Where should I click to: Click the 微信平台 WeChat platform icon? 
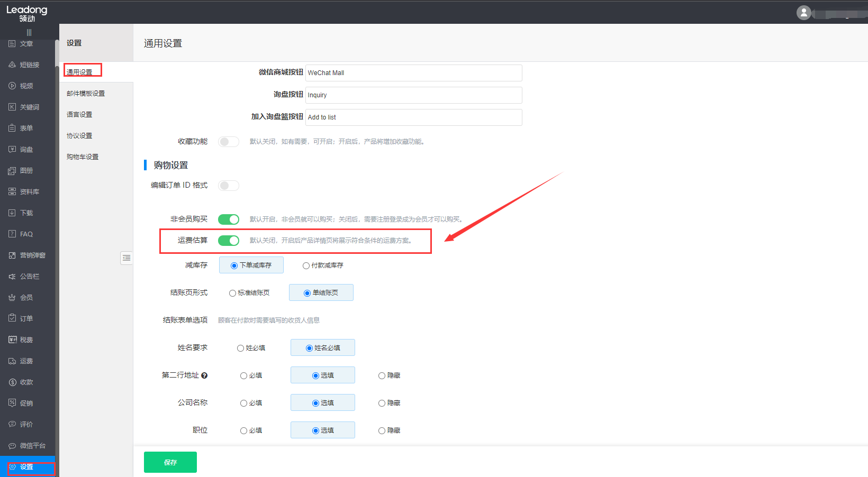12,445
